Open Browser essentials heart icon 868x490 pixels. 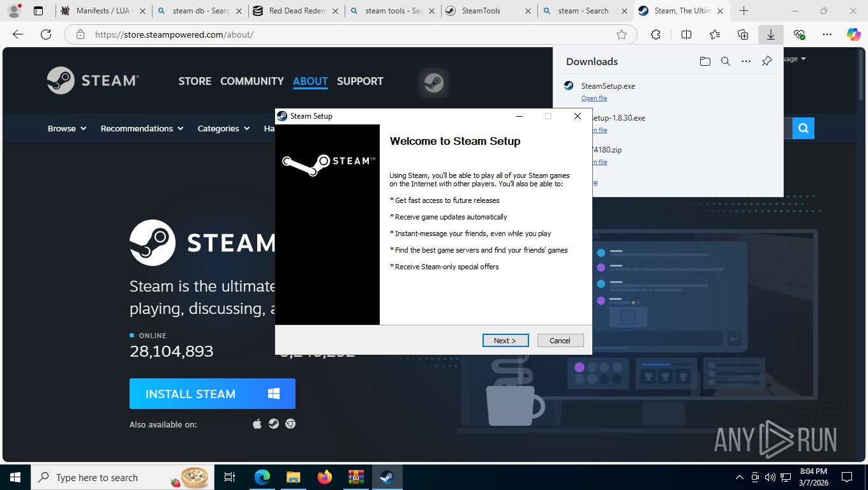pyautogui.click(x=799, y=34)
